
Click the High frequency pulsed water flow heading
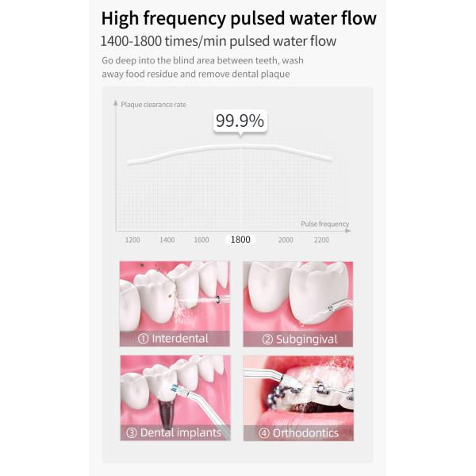[239, 18]
